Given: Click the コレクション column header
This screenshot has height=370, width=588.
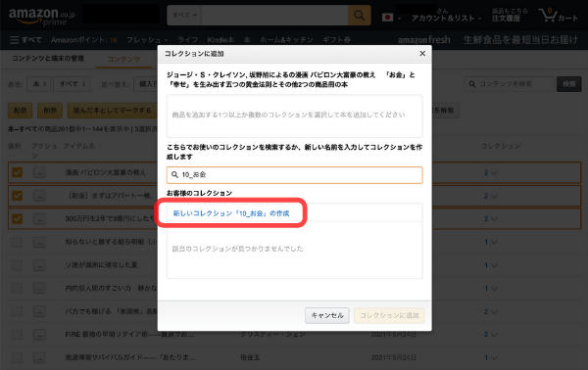Looking at the screenshot, I should [x=501, y=146].
